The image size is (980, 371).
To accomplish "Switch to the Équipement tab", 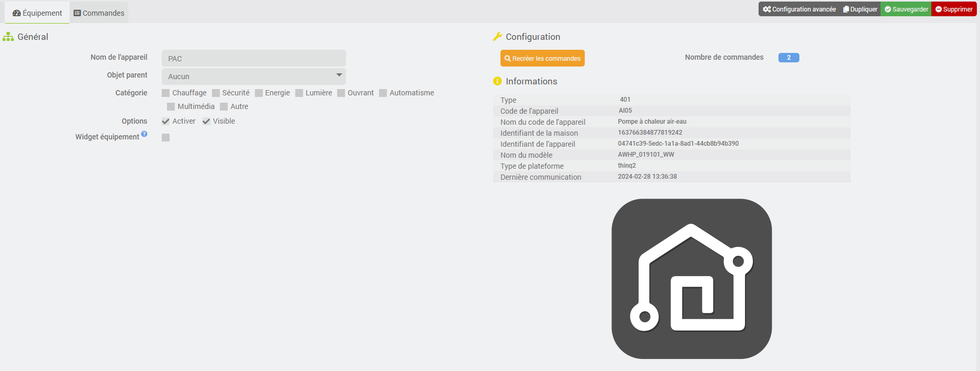I will point(37,13).
